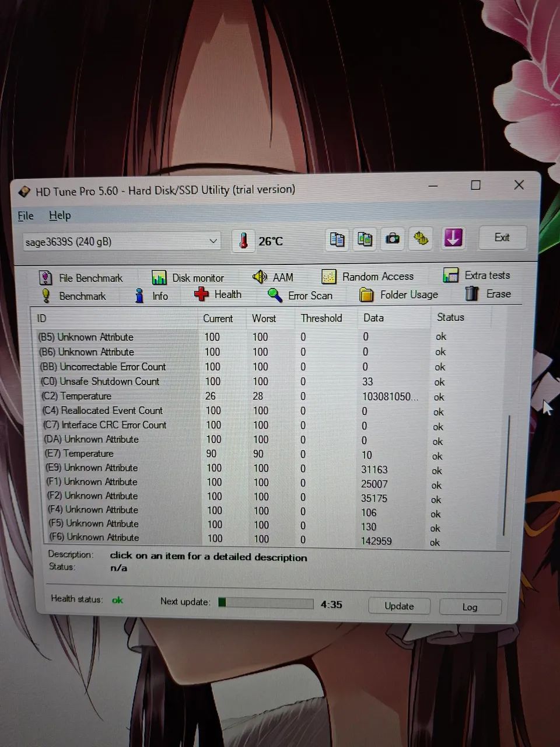Click the copy info to clipboard icon
This screenshot has width=560, height=747.
[337, 239]
